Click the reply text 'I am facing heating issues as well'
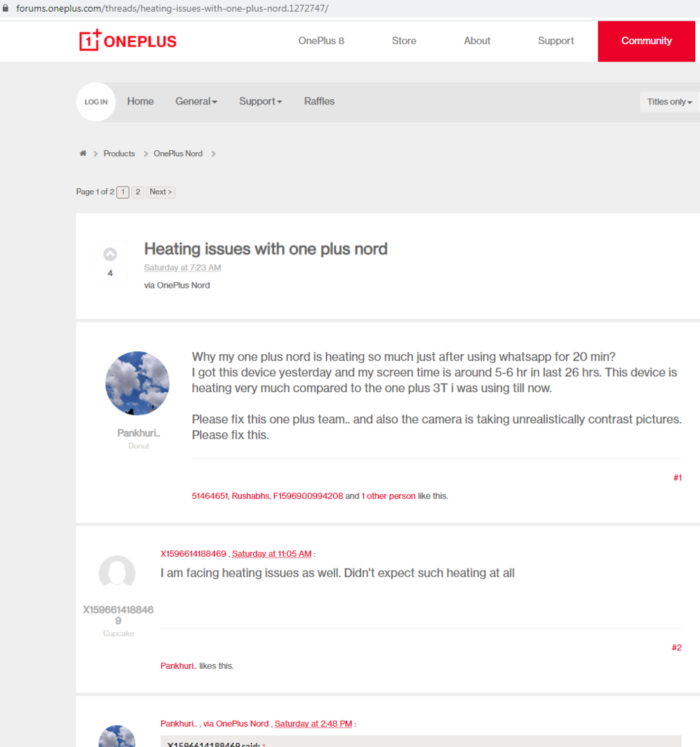This screenshot has width=700, height=747. pyautogui.click(x=338, y=573)
